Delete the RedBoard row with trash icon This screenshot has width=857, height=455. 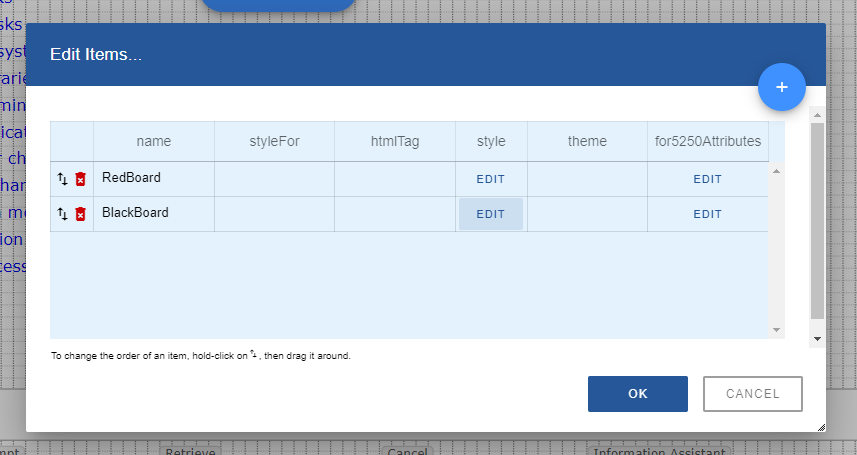point(80,179)
